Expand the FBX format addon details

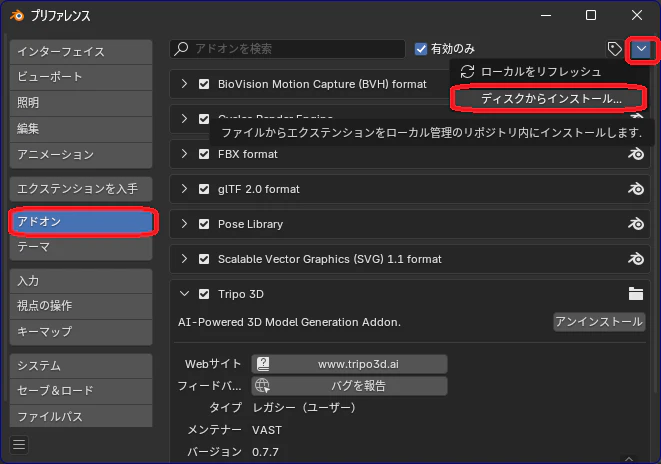184,154
